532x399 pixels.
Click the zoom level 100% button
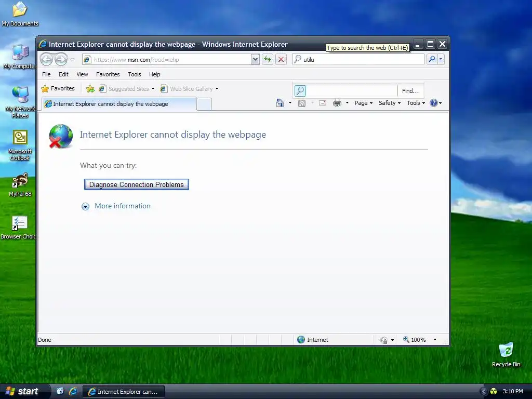pyautogui.click(x=414, y=340)
